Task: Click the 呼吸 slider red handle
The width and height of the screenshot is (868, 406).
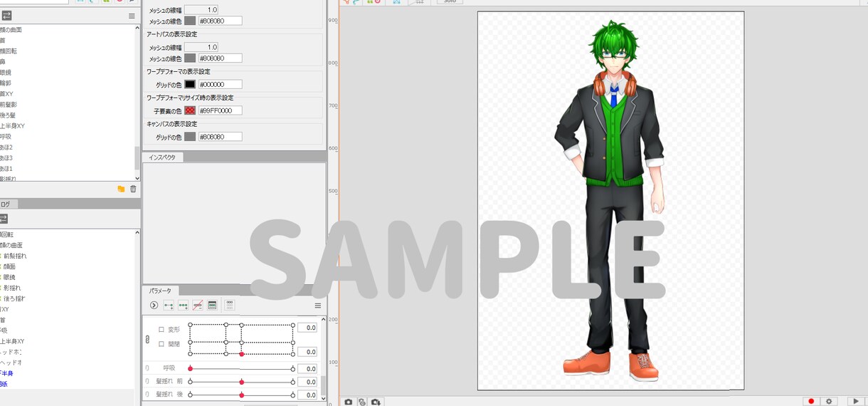Action: (190, 368)
